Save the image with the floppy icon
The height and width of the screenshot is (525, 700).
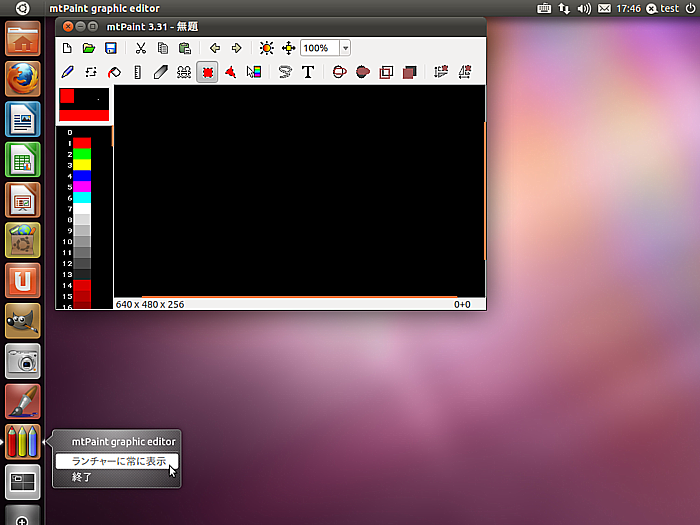pos(110,48)
